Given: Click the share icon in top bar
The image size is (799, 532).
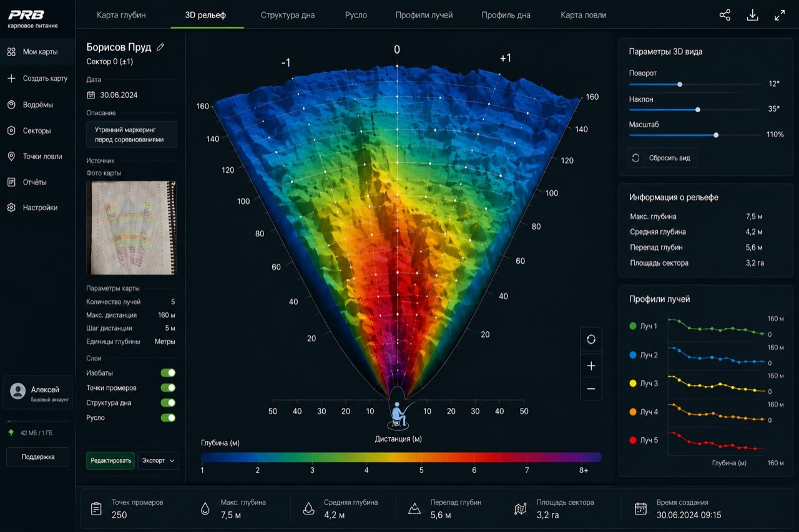Looking at the screenshot, I should click(725, 16).
